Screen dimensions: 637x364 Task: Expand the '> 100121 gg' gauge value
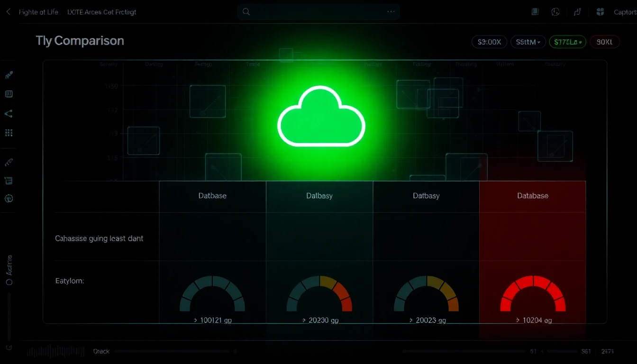click(212, 320)
